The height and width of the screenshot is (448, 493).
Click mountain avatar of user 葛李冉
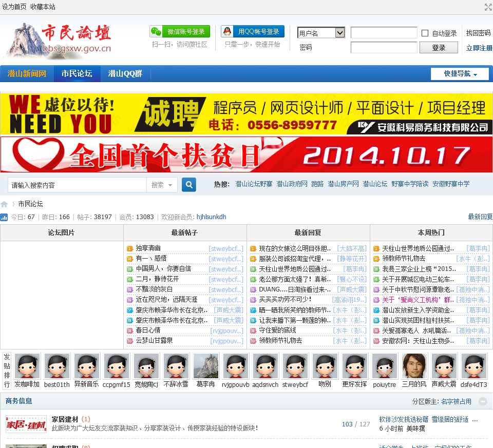click(x=205, y=366)
